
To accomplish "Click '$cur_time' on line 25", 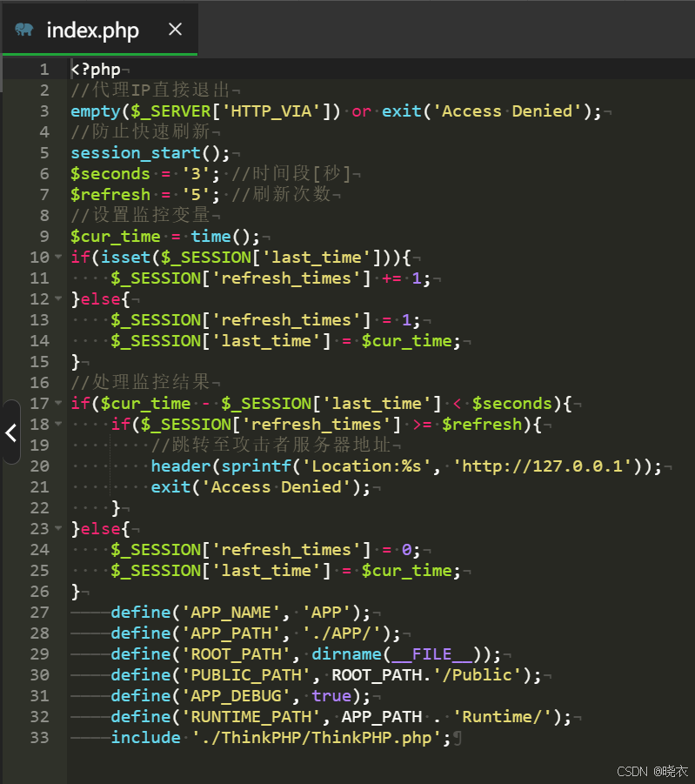I will click(406, 571).
